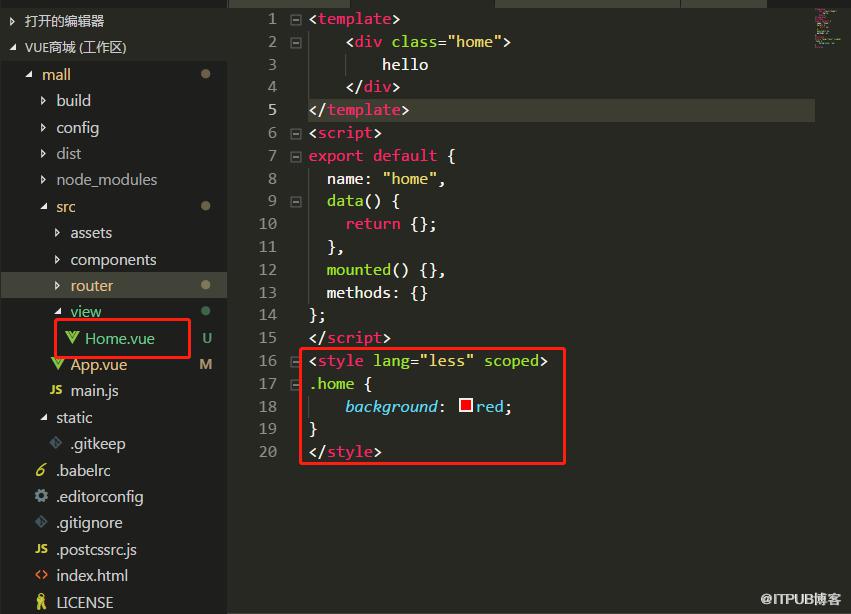Expand the router folder
This screenshot has height=614, width=851.
tap(58, 286)
